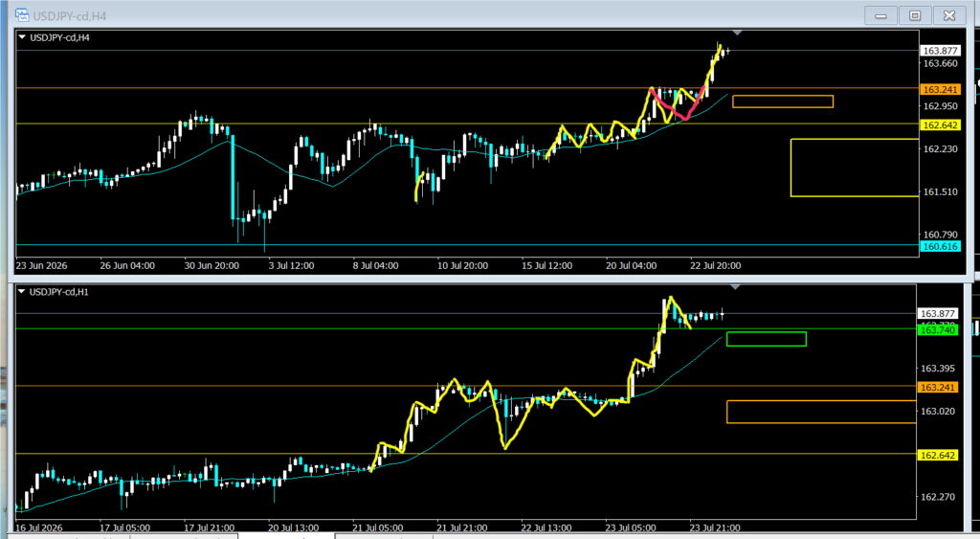Click the 15 Jul 12:00 time label
The height and width of the screenshot is (539, 980).
pos(546,266)
